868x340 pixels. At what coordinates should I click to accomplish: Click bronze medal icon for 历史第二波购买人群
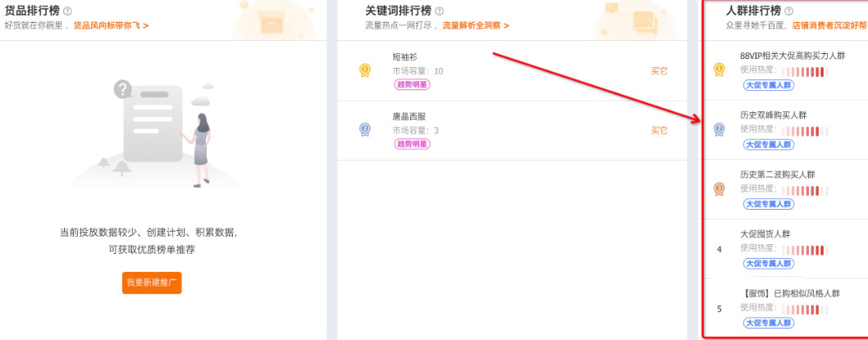coord(720,188)
